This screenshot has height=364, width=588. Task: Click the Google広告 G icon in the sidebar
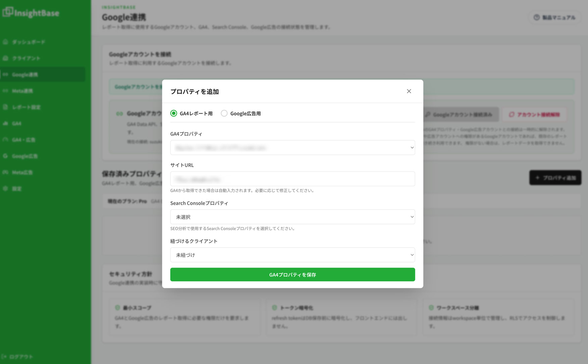pyautogui.click(x=5, y=156)
